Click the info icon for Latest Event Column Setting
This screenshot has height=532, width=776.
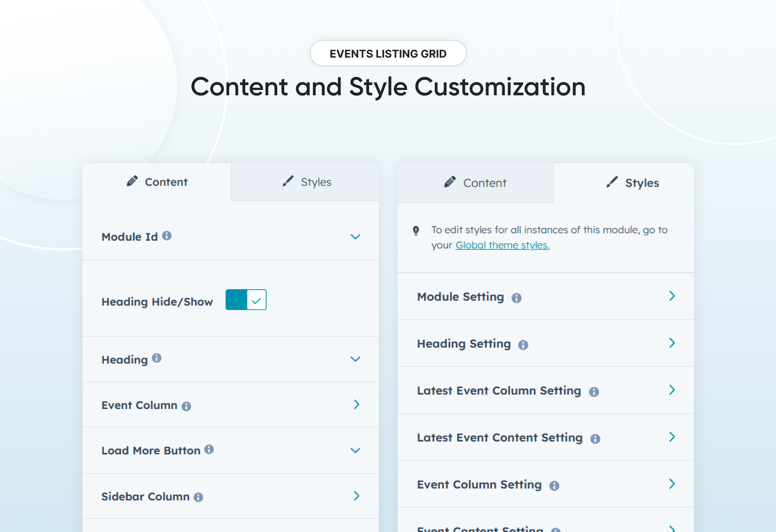(594, 391)
